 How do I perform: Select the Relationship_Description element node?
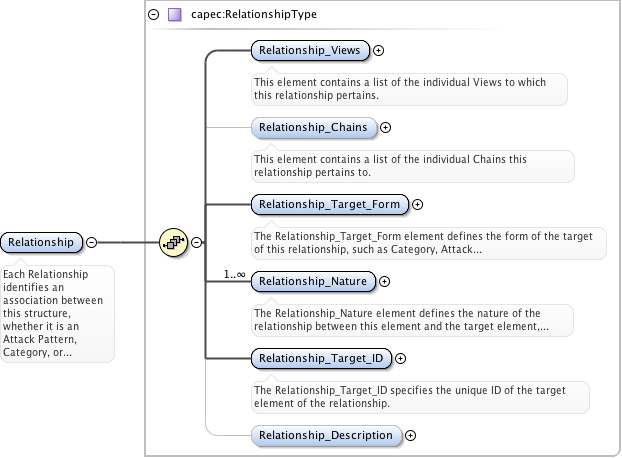[x=326, y=435]
